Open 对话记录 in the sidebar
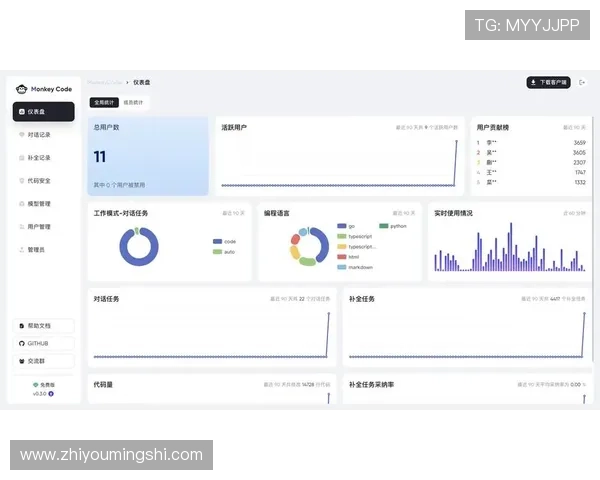The image size is (600, 480). click(x=44, y=135)
